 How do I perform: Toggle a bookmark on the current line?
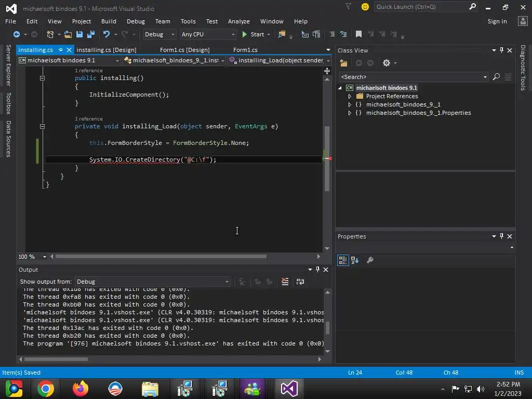coord(358,34)
